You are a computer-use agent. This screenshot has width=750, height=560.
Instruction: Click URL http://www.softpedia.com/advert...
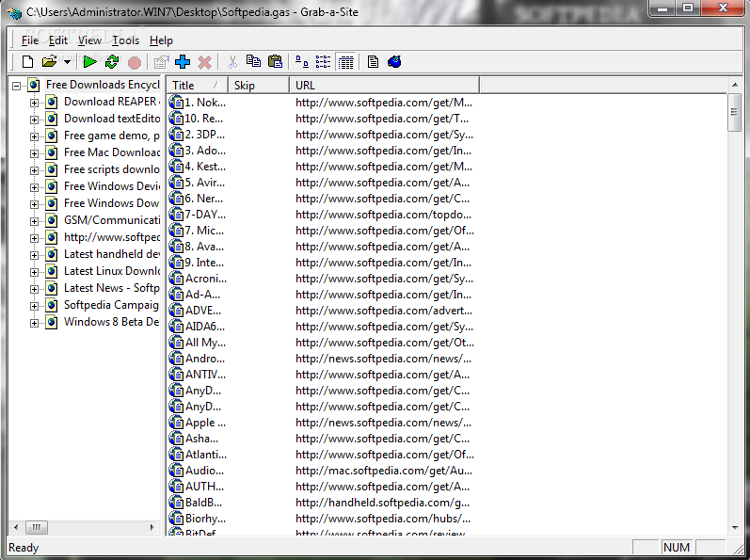coord(384,311)
